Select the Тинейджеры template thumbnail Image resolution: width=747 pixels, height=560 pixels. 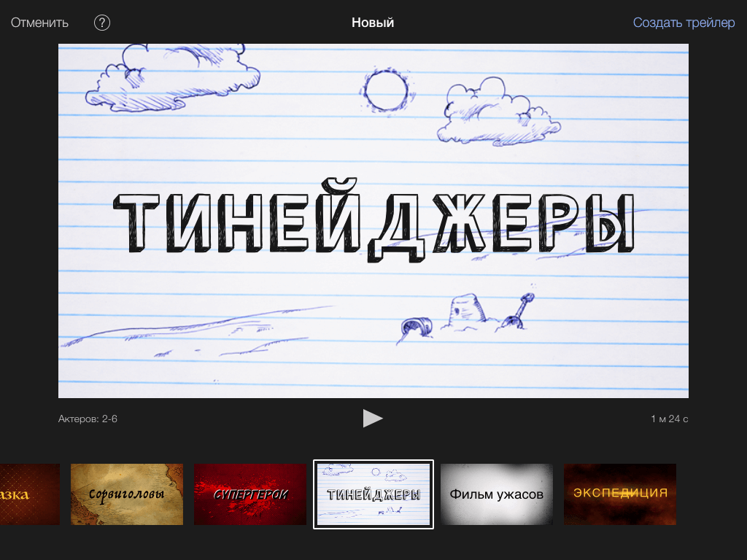tap(373, 494)
